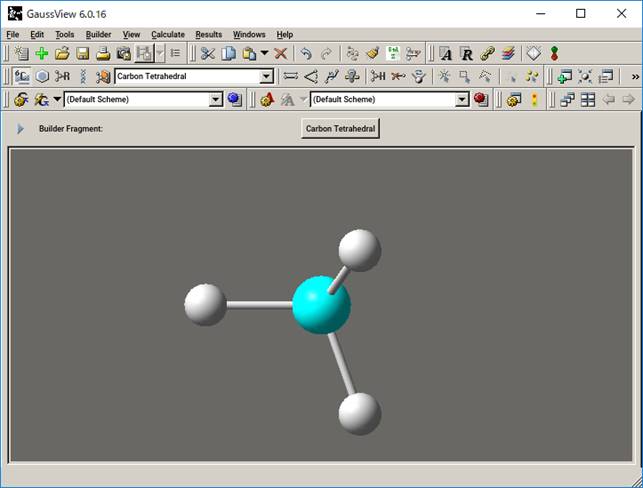Click the Add Valence tool icon

pyautogui.click(x=378, y=77)
